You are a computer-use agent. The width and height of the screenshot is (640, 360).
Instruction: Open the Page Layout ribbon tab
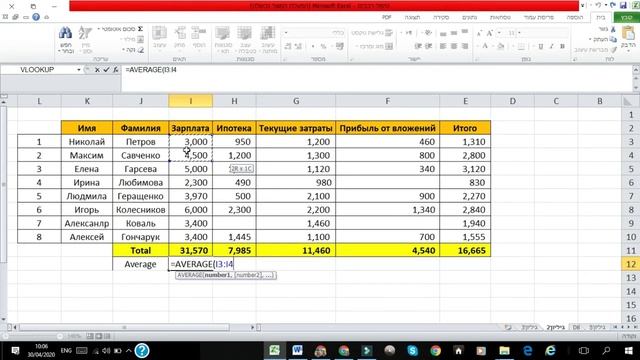pos(538,18)
